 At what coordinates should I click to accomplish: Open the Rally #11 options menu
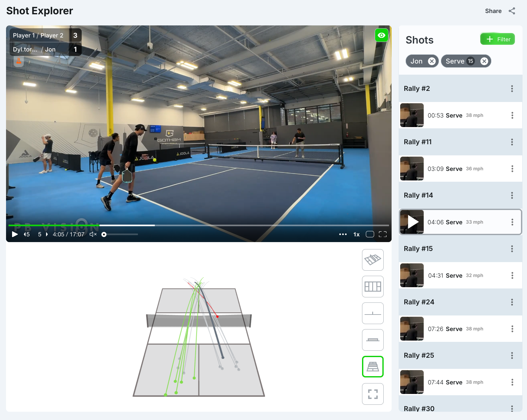pyautogui.click(x=512, y=142)
